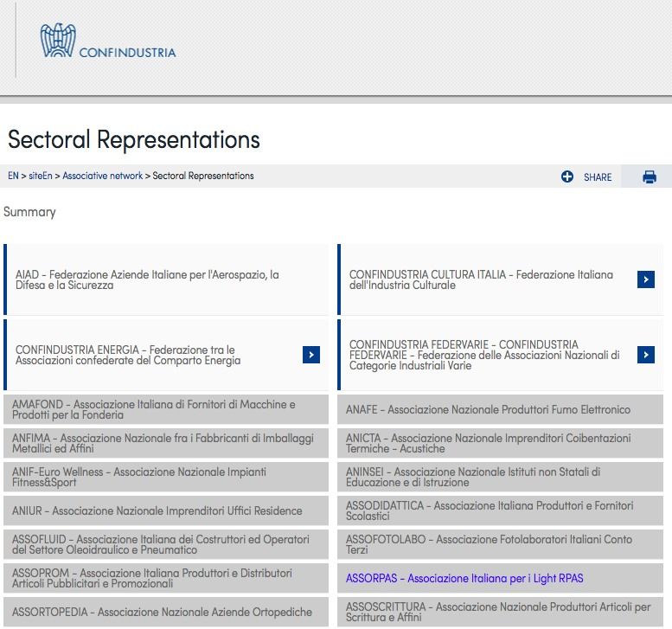Viewport: 672px width, 629px height.
Task: Expand Confindustria Energia arrow button
Action: [311, 355]
